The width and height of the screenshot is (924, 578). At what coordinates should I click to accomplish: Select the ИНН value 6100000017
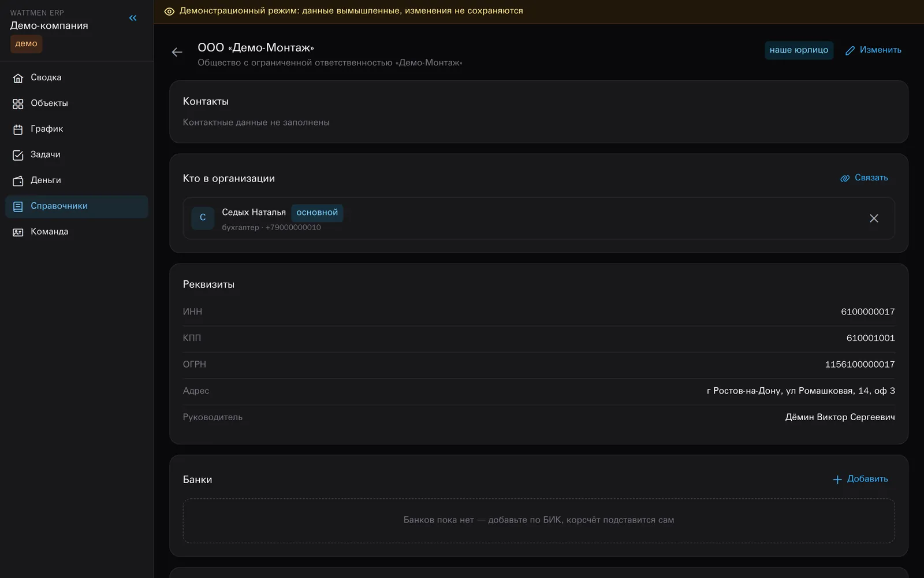[867, 312]
